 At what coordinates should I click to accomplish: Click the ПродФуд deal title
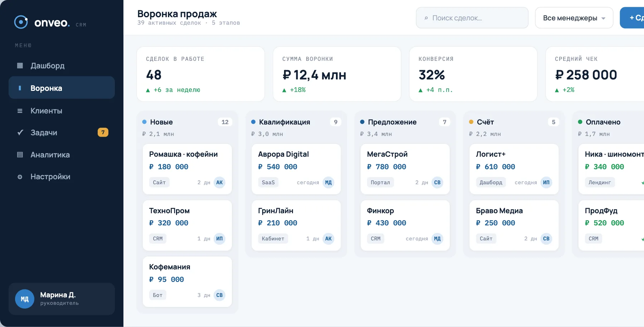(x=601, y=211)
